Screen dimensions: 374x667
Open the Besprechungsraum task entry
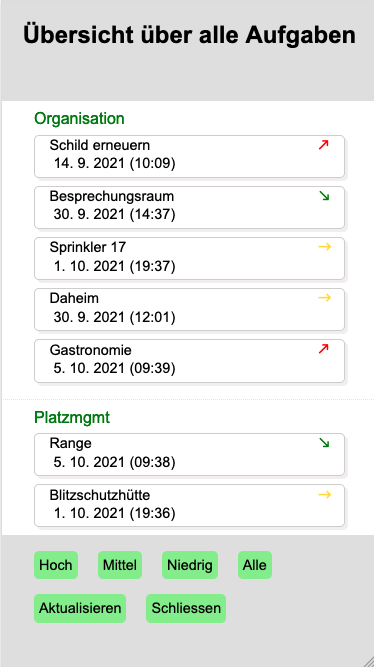click(189, 207)
